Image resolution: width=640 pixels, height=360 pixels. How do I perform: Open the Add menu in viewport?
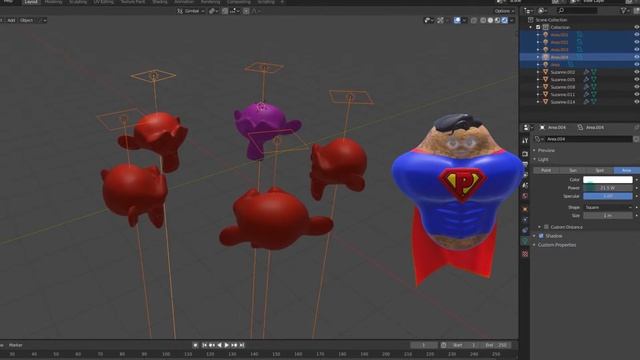click(x=11, y=20)
